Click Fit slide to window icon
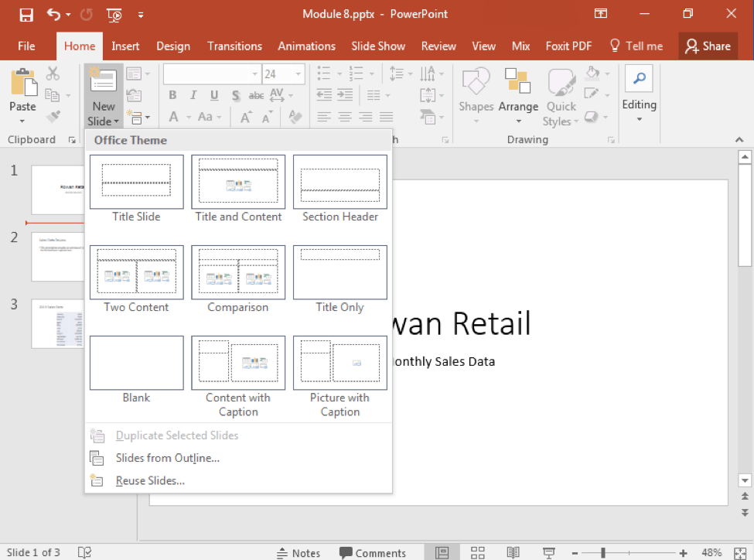Viewport: 754px width, 560px height. tap(741, 553)
